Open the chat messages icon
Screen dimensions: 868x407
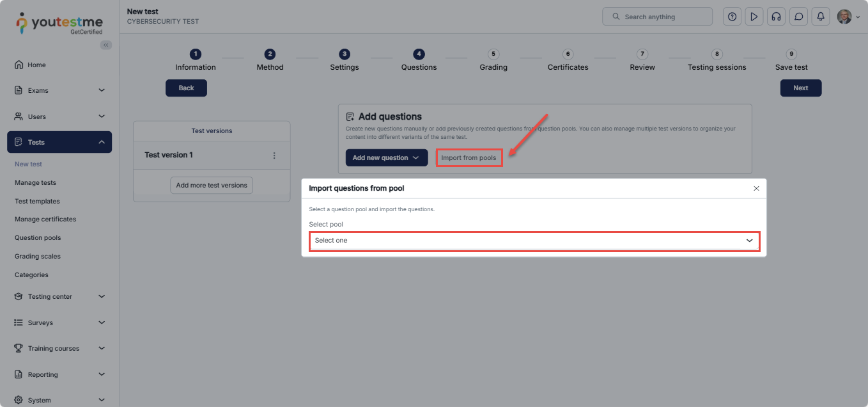[798, 17]
